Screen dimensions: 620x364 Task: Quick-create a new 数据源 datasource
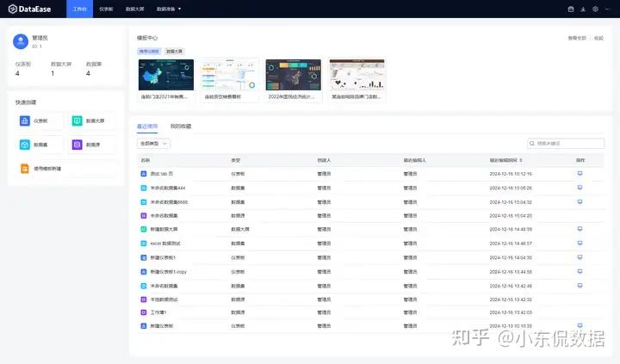point(93,145)
